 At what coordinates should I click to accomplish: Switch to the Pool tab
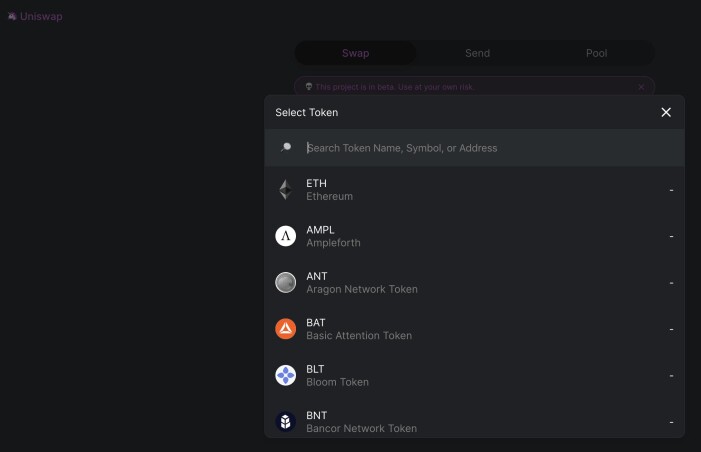(x=596, y=53)
